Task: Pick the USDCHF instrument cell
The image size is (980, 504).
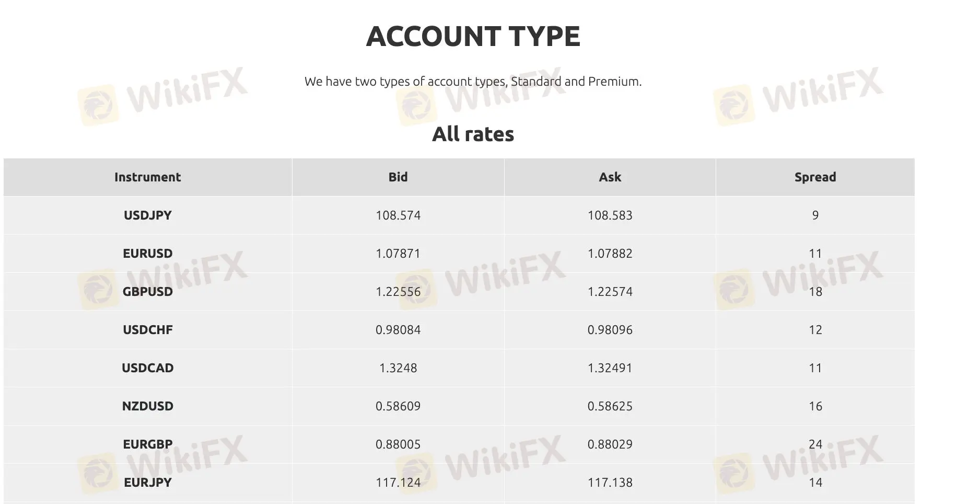Action: (147, 330)
